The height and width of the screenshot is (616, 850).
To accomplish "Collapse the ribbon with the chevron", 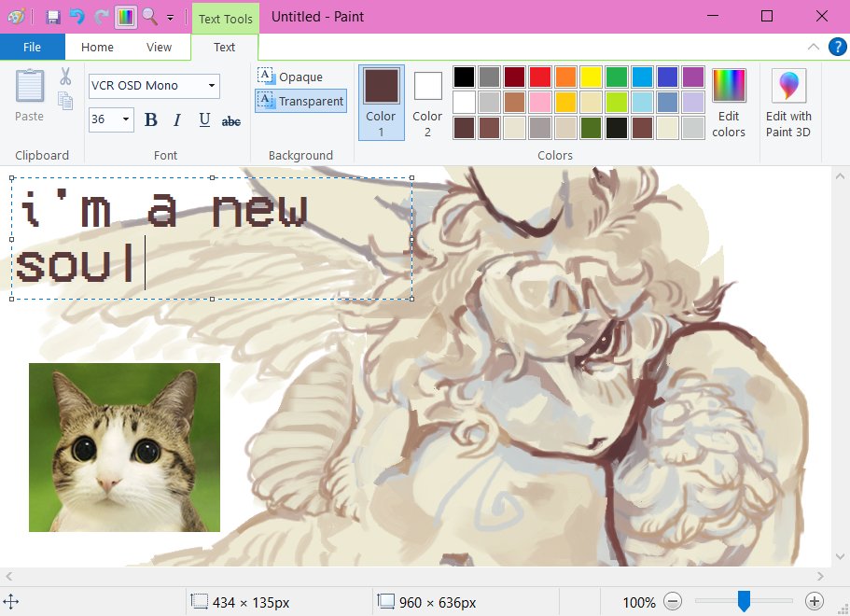I will 813,47.
